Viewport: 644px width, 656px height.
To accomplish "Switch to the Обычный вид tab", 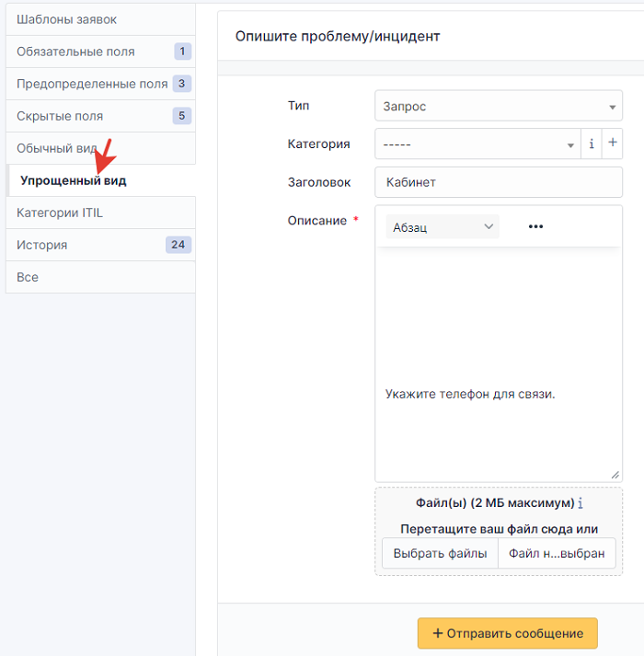I will 100,148.
